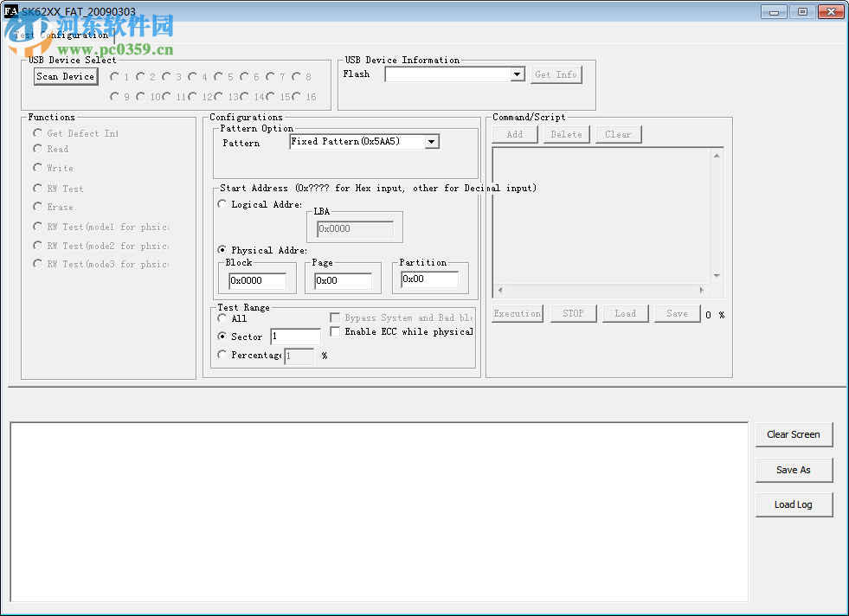Viewport: 849px width, 616px height.
Task: Select RW Test mode2 for physical
Action: 37,245
